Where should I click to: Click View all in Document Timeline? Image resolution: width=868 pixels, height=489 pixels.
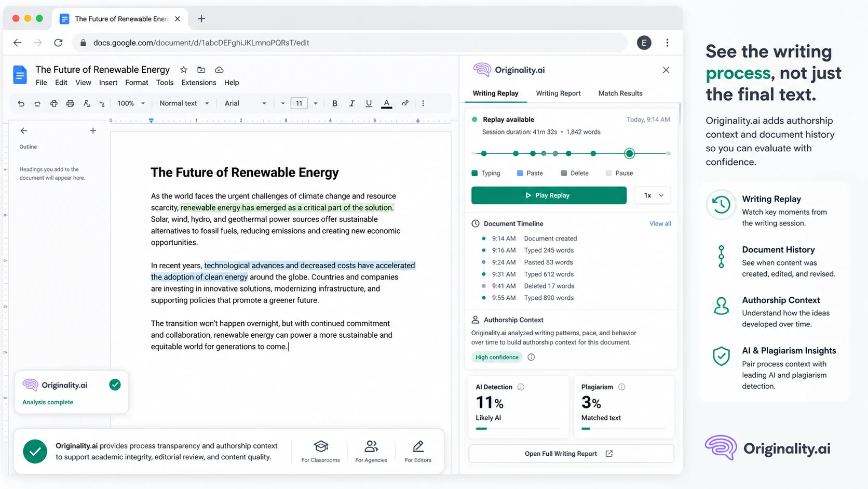(x=660, y=223)
